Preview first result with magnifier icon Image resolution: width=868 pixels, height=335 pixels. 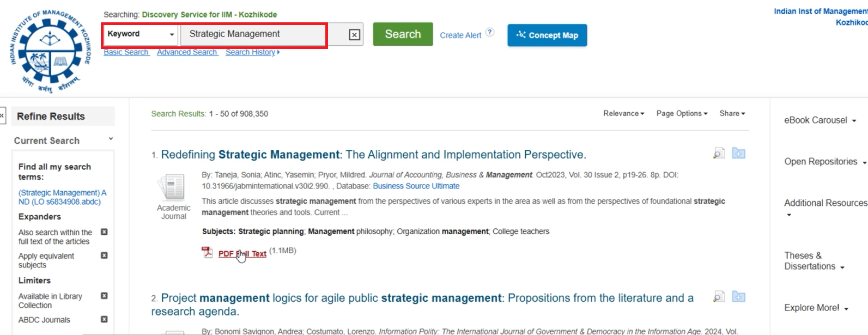coord(719,154)
